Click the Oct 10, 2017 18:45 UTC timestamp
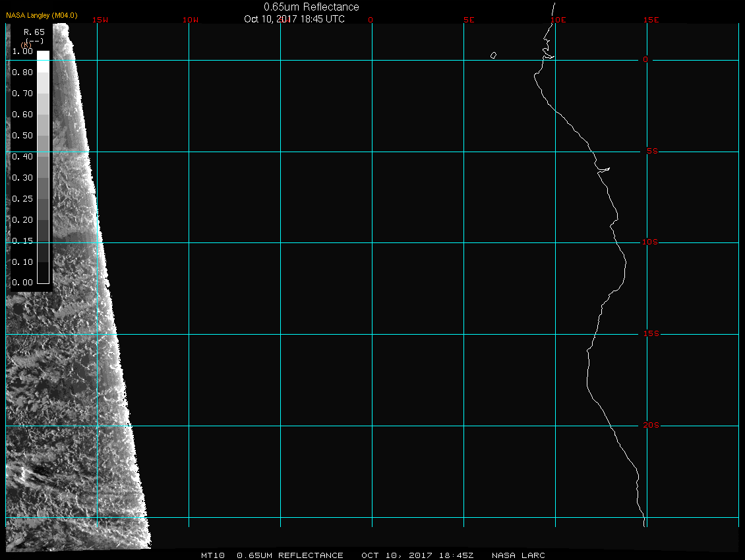The height and width of the screenshot is (560, 745). coord(294,18)
